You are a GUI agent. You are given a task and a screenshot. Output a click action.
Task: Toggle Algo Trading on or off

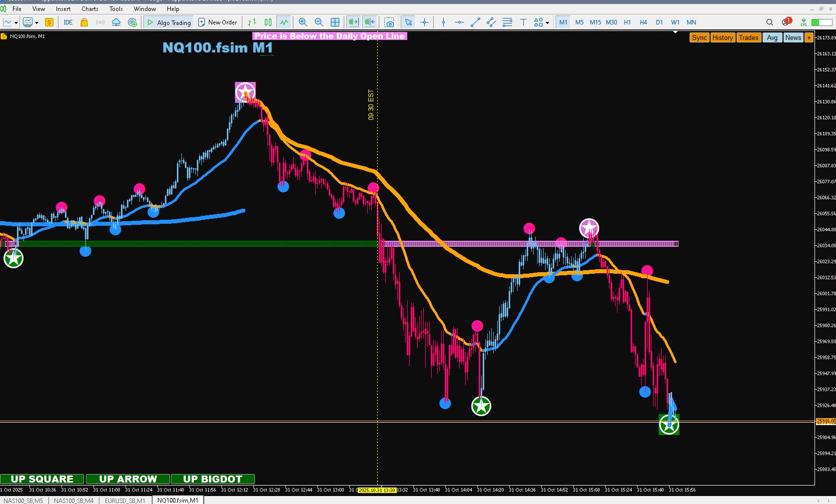point(168,22)
